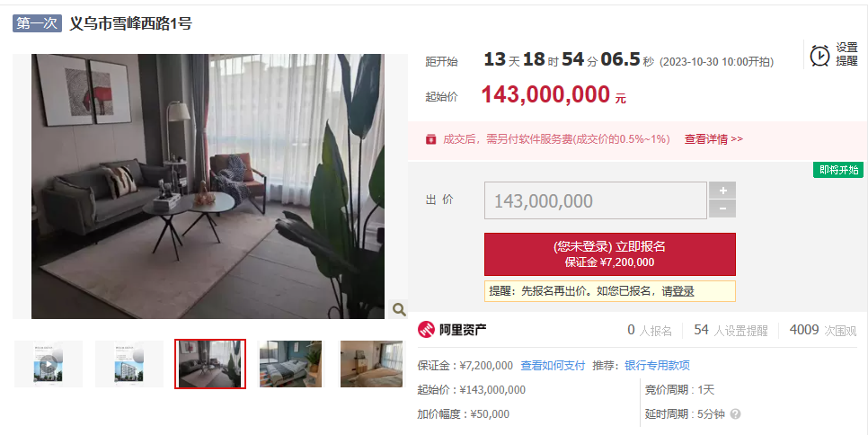Play the video in the first thumbnail
This screenshot has width=868, height=435.
[x=49, y=364]
